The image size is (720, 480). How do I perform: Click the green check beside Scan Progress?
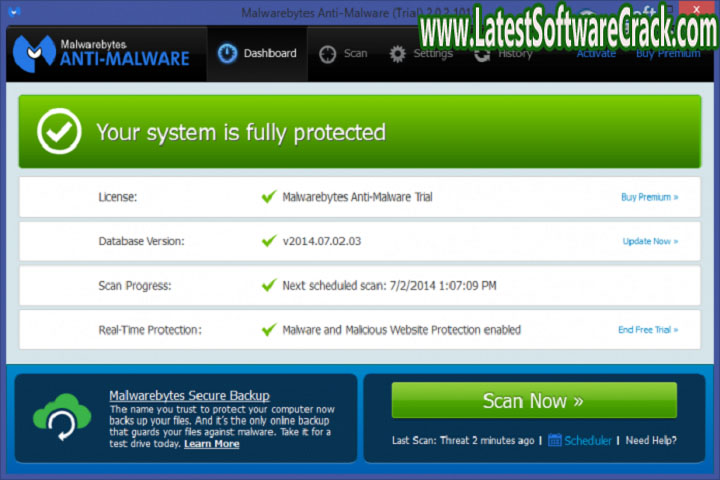coord(269,285)
